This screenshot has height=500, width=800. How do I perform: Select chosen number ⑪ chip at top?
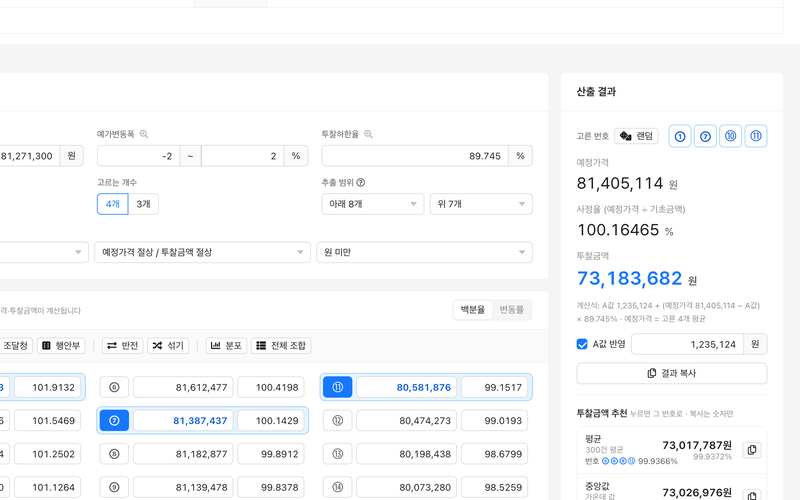(756, 136)
